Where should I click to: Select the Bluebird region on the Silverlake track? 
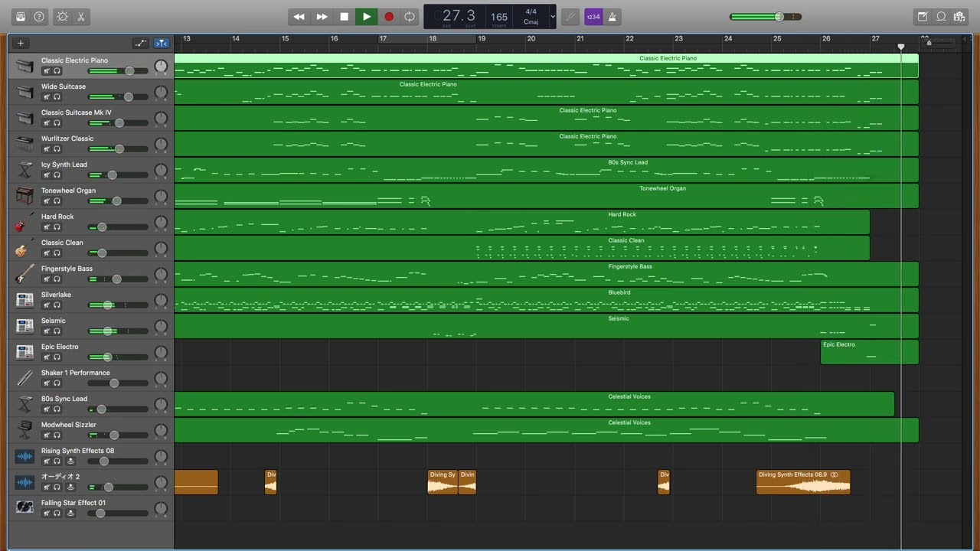pos(546,300)
